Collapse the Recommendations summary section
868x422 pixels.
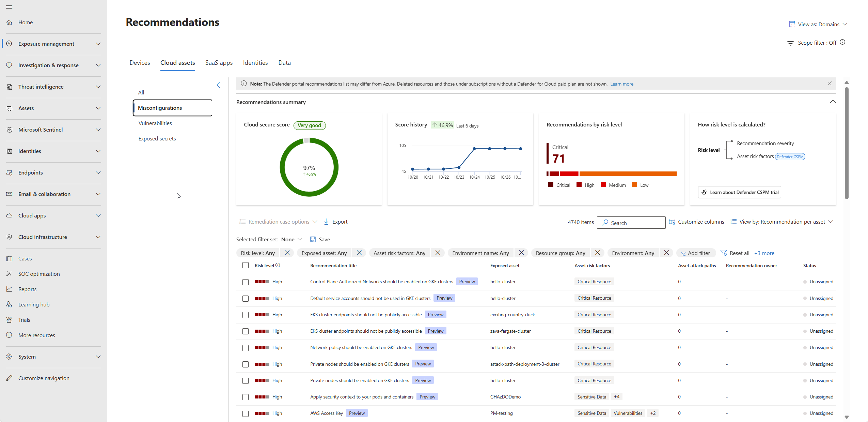[x=833, y=102]
